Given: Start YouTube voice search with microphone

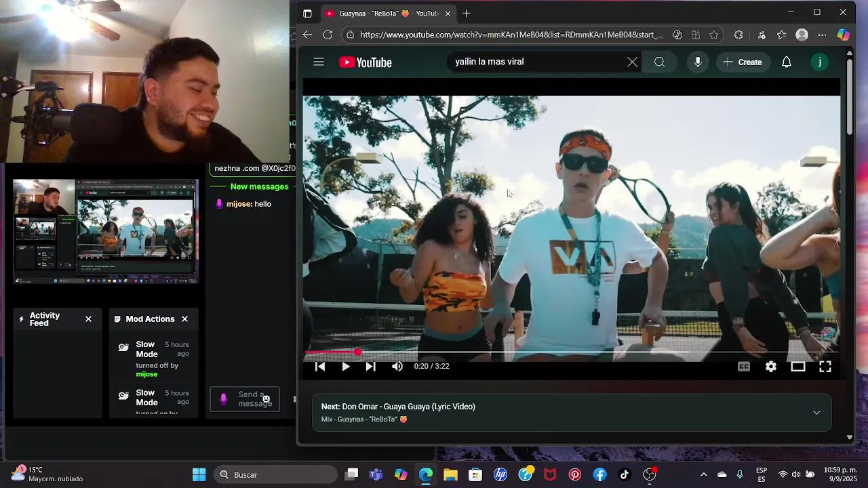Looking at the screenshot, I should tap(698, 62).
